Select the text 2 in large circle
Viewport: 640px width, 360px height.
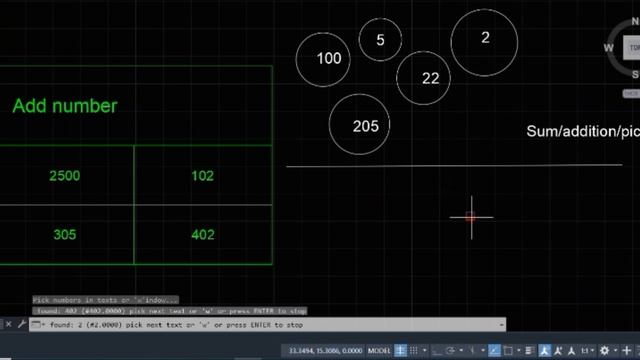485,38
